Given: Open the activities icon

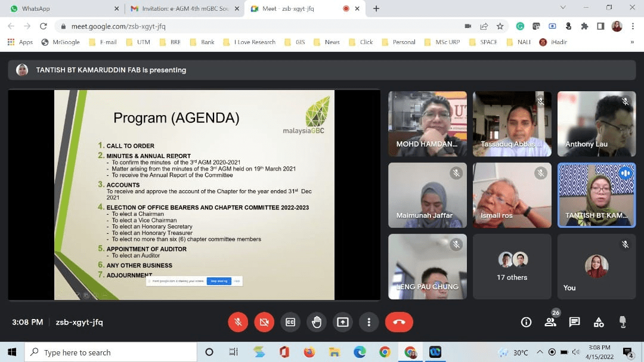Looking at the screenshot, I should [598, 322].
